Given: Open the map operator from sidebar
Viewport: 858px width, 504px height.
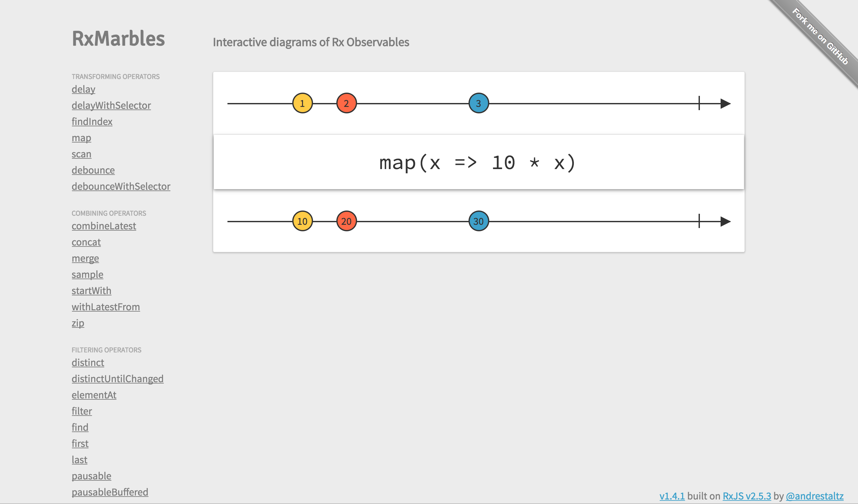Looking at the screenshot, I should tap(81, 138).
